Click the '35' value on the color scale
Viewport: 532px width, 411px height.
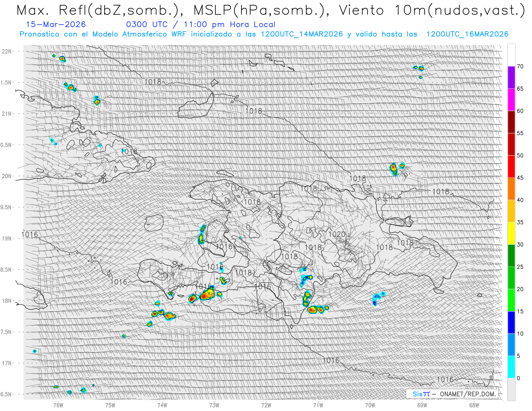pos(520,222)
